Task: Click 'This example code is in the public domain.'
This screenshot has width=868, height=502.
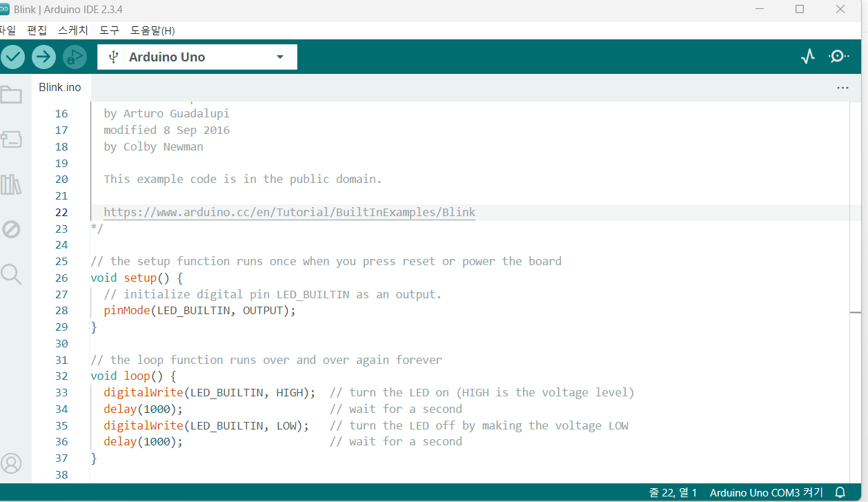Action: pos(243,179)
